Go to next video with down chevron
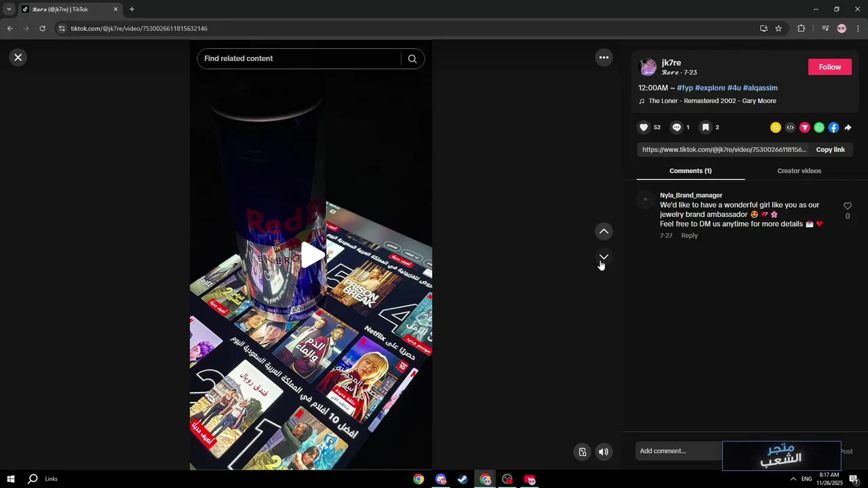The height and width of the screenshot is (488, 868). (x=604, y=258)
